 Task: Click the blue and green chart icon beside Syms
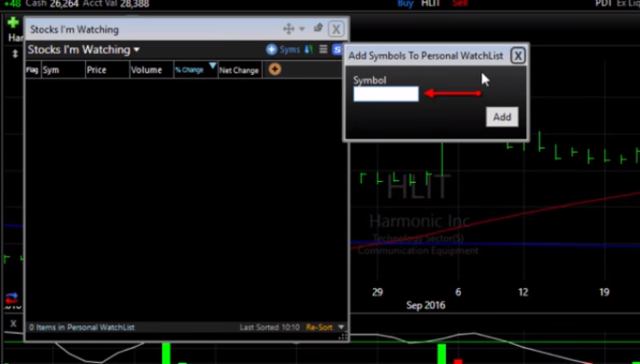[x=309, y=50]
